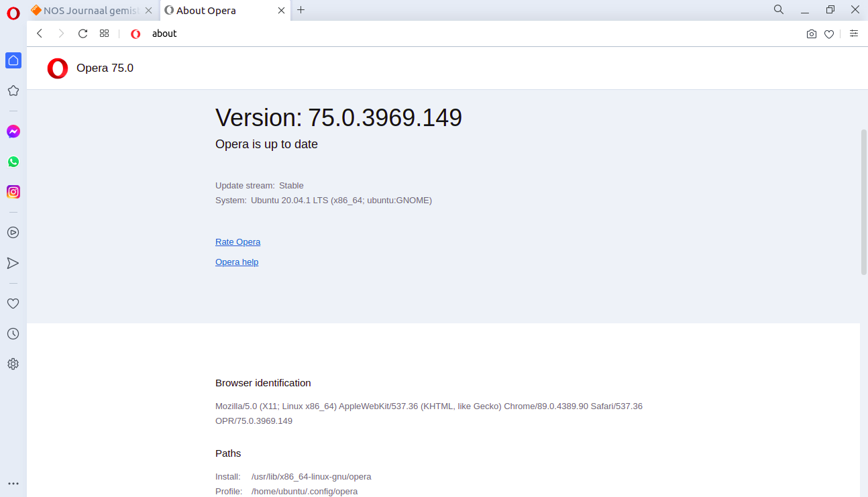Screen dimensions: 868x497
Task: Click the address bar showing about
Action: 402,34
